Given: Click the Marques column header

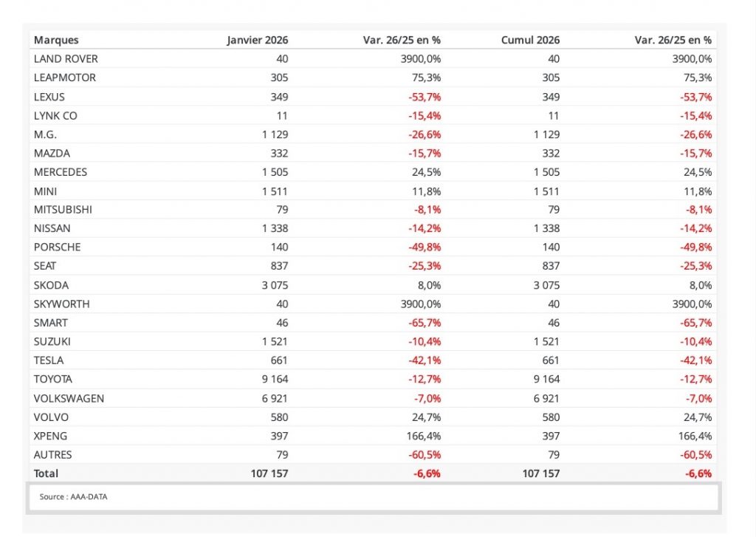Looking at the screenshot, I should tap(56, 40).
